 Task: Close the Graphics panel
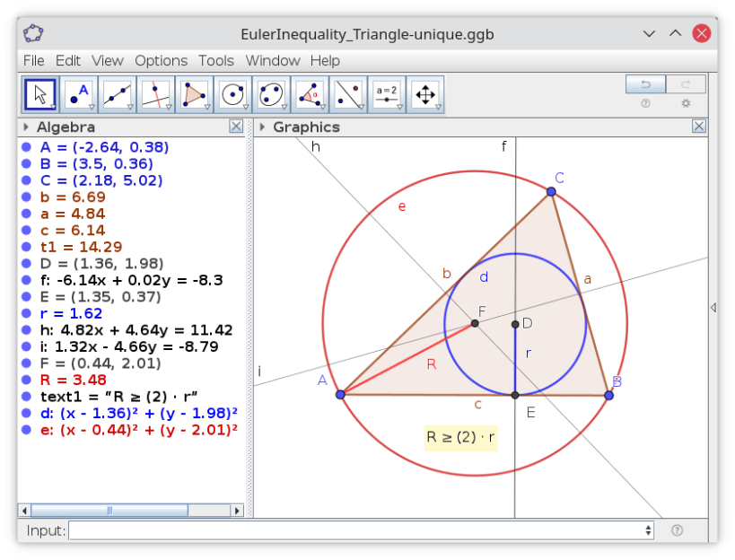coord(698,126)
